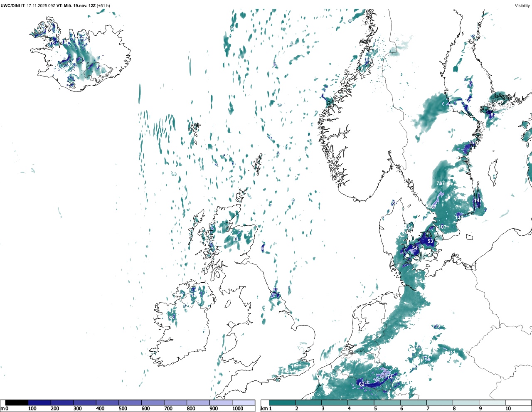Pick the 4–5 km legend swatch

point(361,402)
